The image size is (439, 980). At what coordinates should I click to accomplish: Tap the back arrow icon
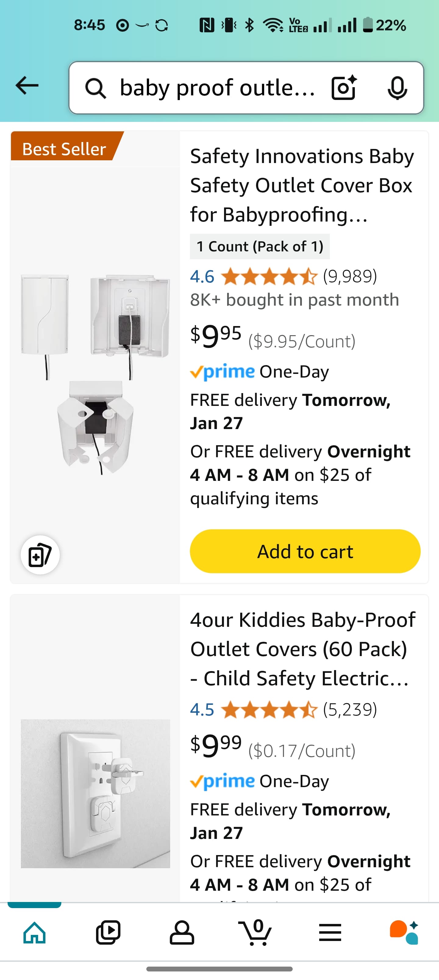coord(27,85)
